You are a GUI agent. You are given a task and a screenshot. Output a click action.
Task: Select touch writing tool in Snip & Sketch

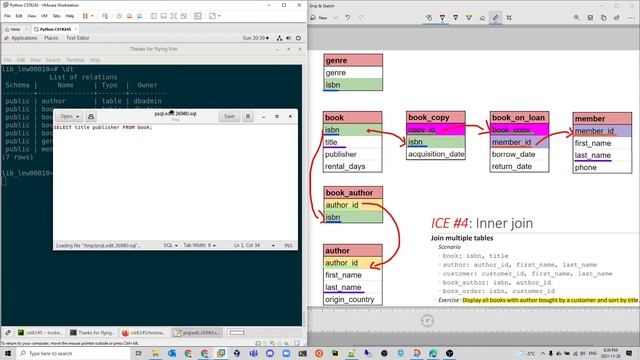429,18
